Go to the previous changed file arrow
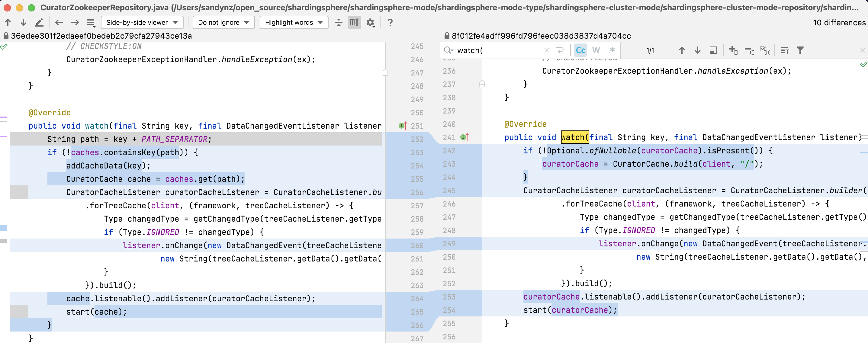 click(59, 23)
